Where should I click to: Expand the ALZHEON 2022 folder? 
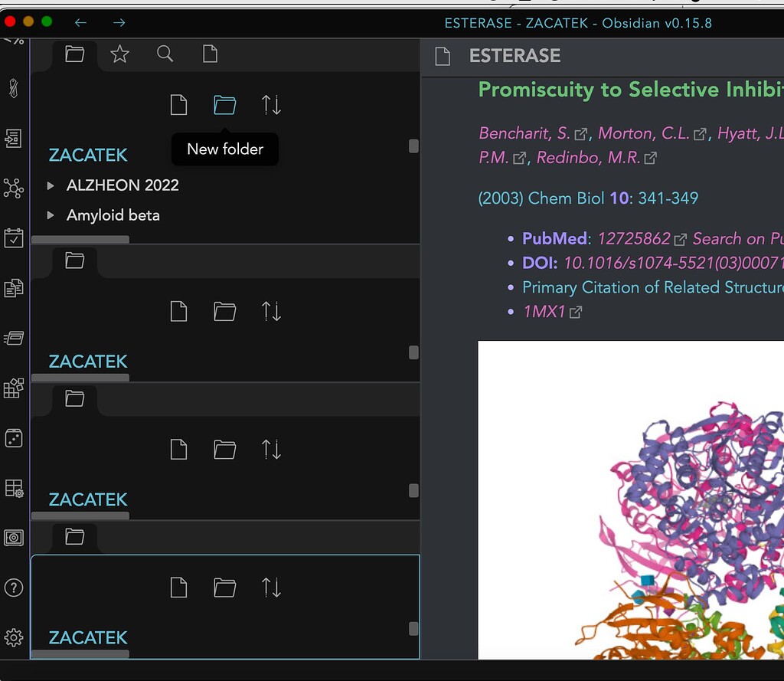[51, 185]
